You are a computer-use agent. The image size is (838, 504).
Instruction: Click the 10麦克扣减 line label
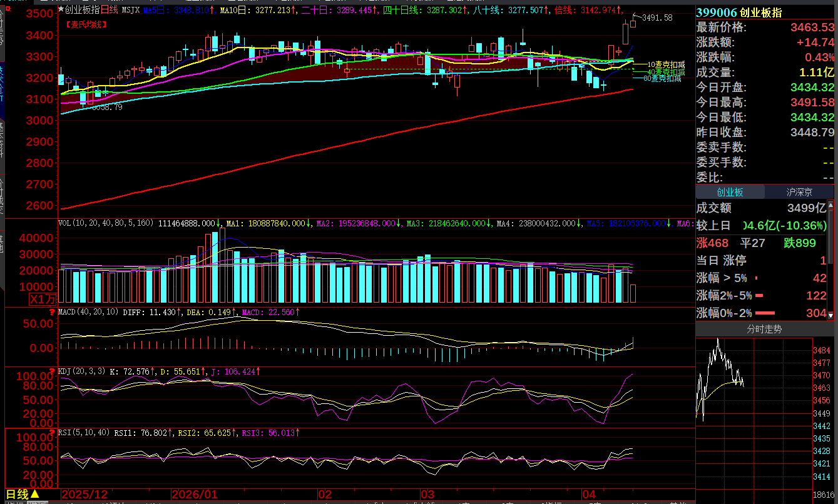[665, 64]
